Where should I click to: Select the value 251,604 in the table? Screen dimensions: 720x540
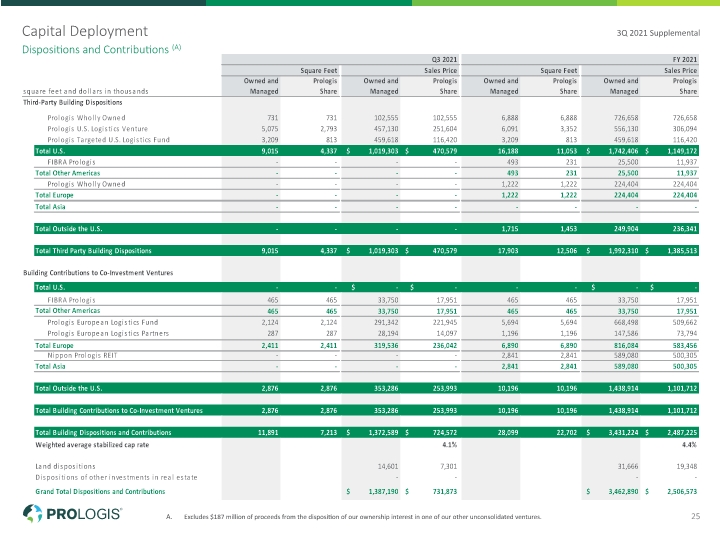[445, 129]
